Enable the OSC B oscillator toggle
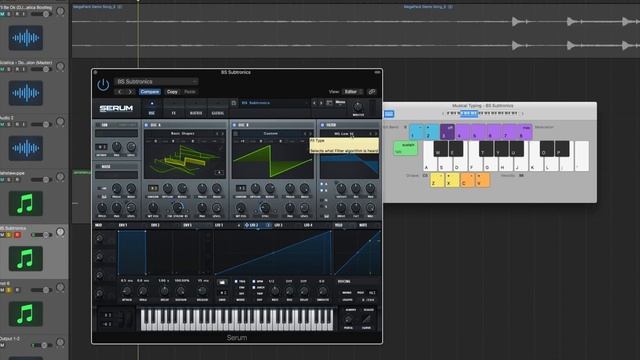The height and width of the screenshot is (360, 640). pyautogui.click(x=234, y=125)
